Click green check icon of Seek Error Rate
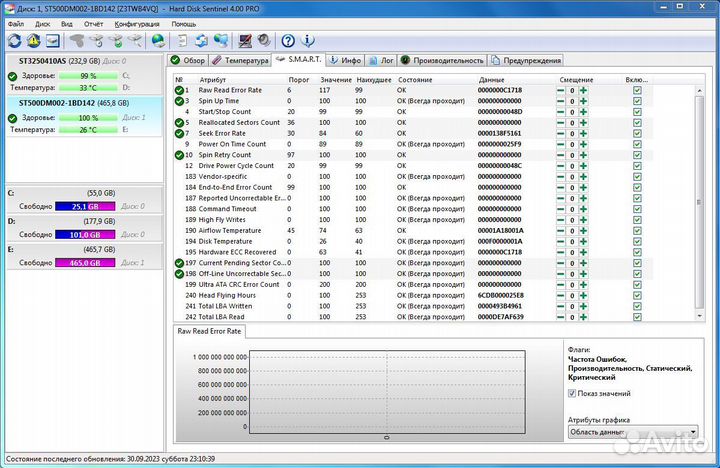 179,134
